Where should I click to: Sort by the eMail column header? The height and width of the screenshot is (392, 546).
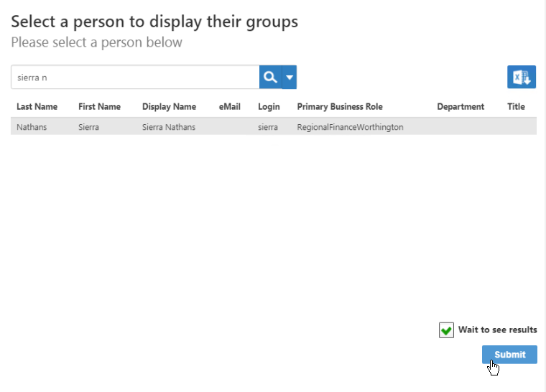pyautogui.click(x=230, y=107)
